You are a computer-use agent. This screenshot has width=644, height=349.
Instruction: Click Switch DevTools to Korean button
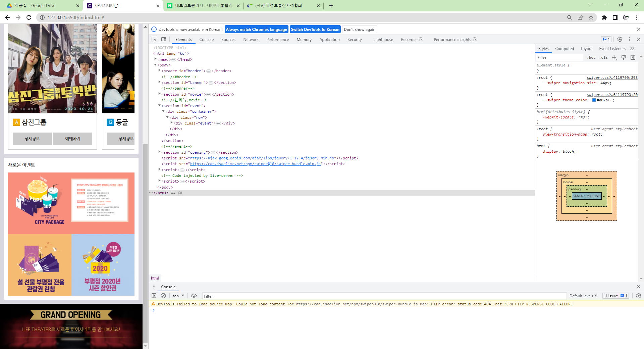(315, 30)
